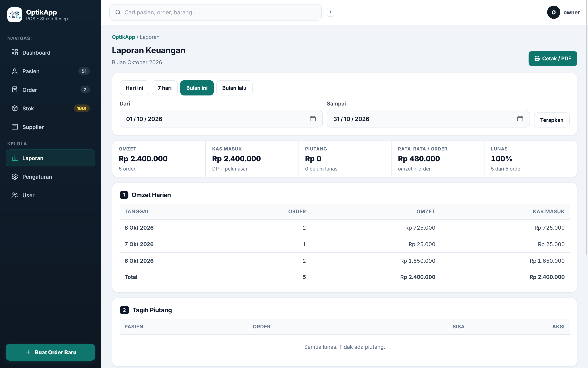Click the owner username label
The width and height of the screenshot is (588, 368).
click(x=571, y=12)
